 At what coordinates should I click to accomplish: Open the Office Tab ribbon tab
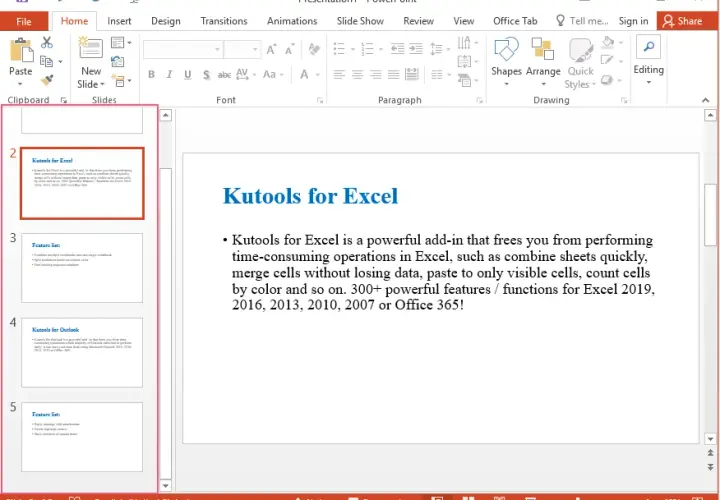[x=515, y=21]
